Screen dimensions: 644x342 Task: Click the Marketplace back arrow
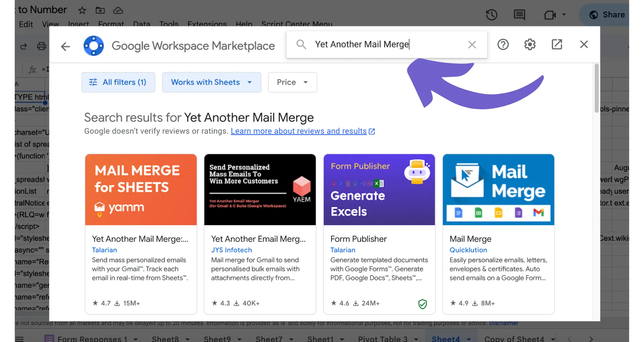pos(65,46)
